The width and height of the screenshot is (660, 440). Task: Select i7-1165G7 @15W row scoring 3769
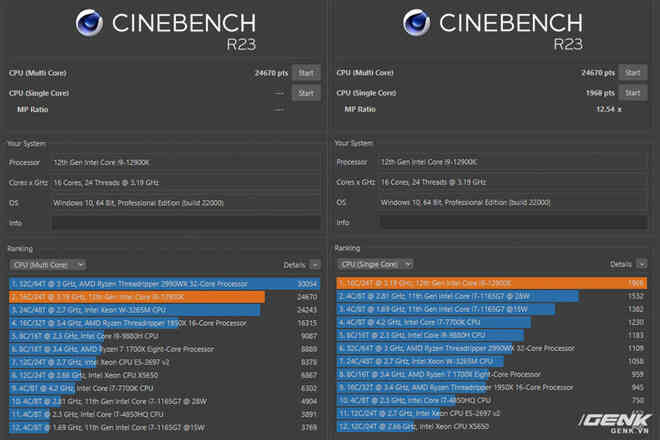click(x=165, y=427)
